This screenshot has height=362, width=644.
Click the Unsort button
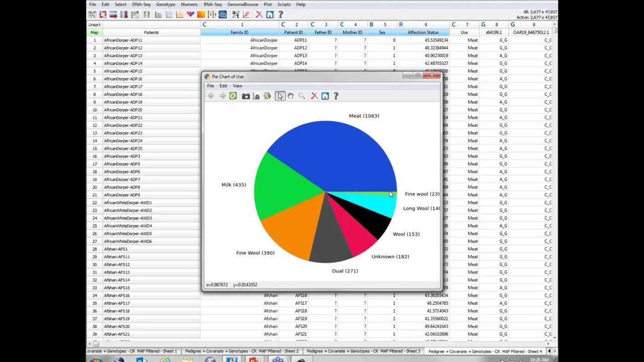pyautogui.click(x=94, y=25)
